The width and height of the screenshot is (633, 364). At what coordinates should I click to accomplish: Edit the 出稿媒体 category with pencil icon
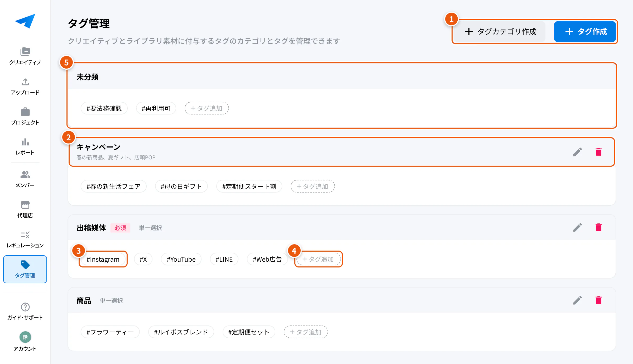[577, 227]
